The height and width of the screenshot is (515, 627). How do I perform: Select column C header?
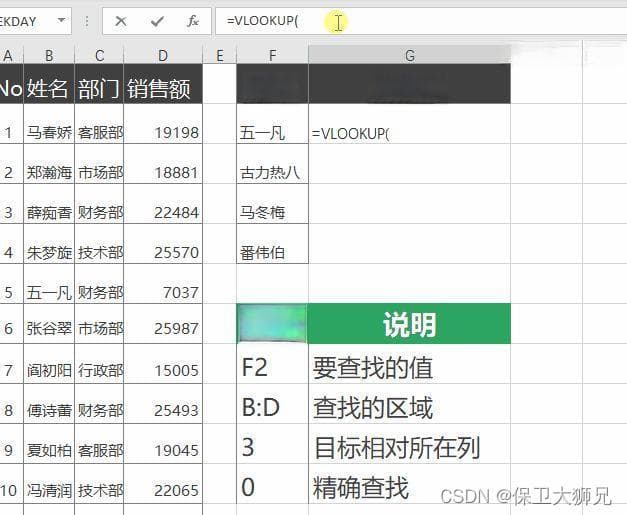click(100, 56)
